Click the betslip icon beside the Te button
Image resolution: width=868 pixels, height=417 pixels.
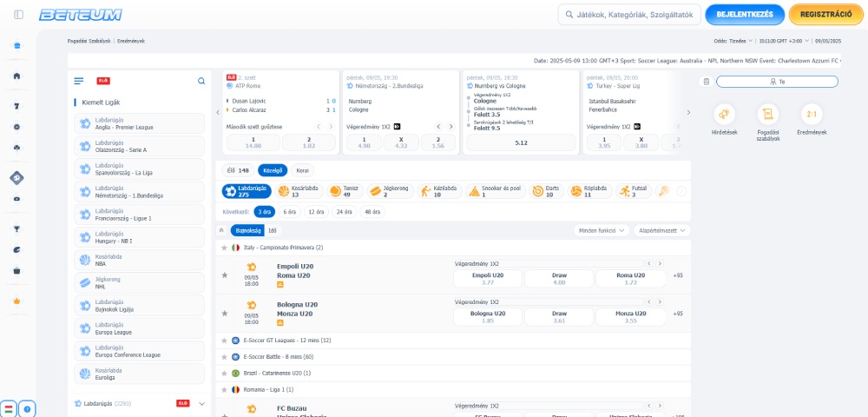click(707, 82)
